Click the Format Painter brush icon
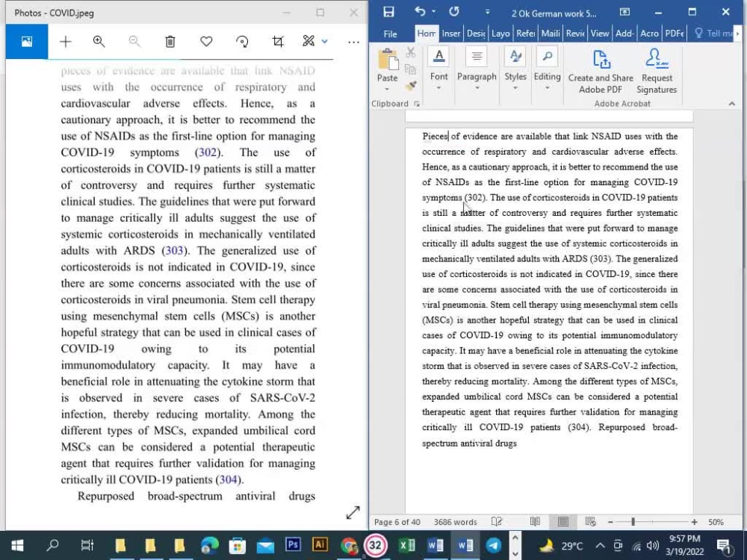The width and height of the screenshot is (747, 560). (x=410, y=86)
